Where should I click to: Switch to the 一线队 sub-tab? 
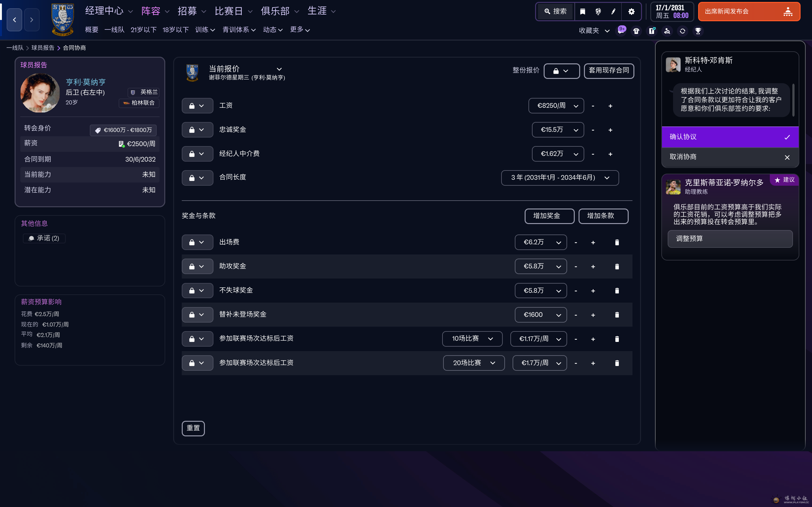114,30
